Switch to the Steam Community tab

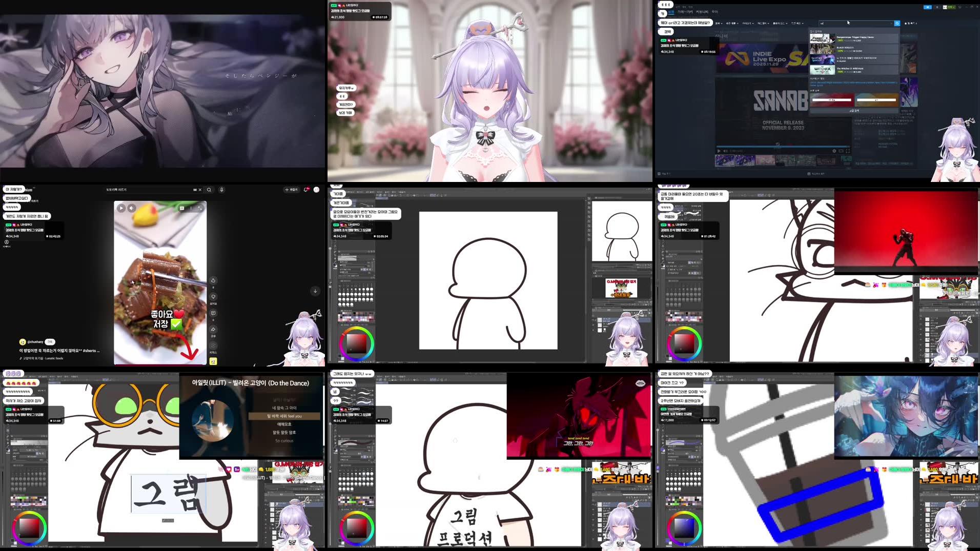point(702,12)
